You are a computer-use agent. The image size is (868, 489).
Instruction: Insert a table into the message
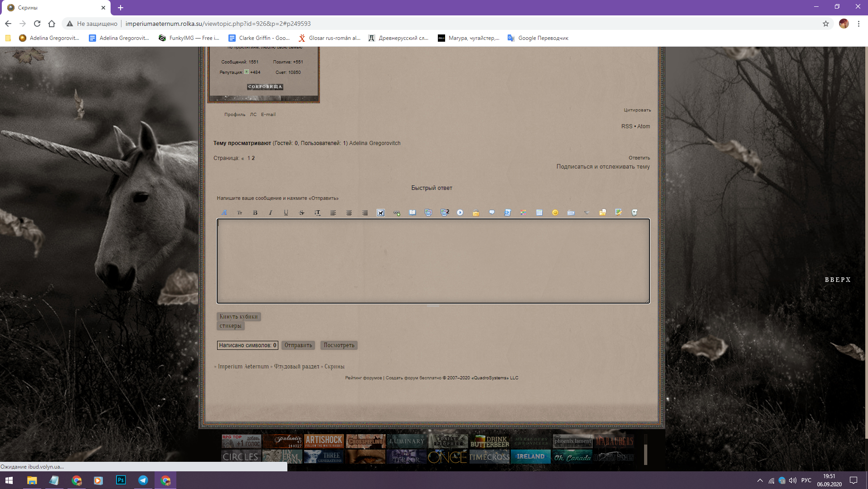(539, 213)
